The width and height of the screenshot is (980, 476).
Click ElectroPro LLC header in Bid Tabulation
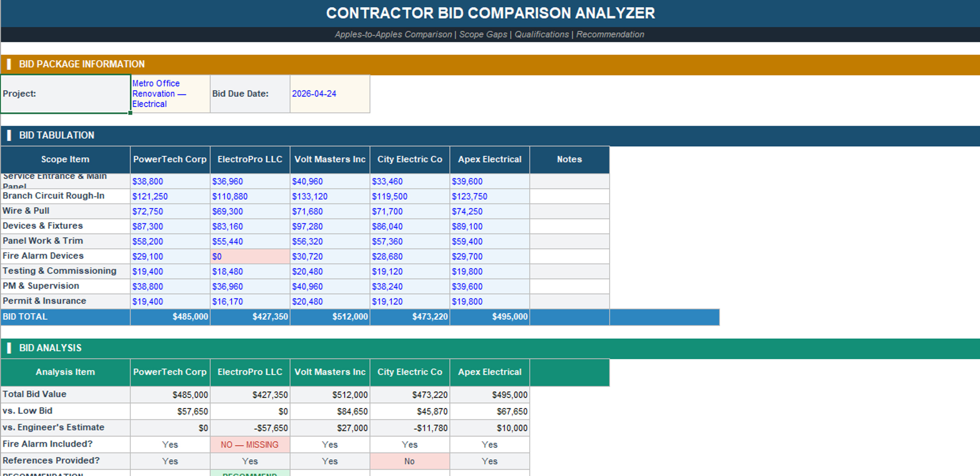250,160
